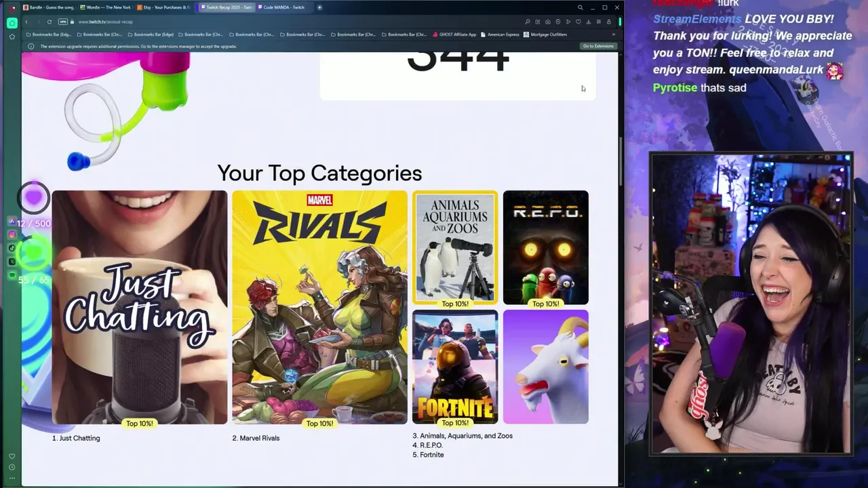Open the TikTok sidebar icon
Viewport: 868px width, 488px height.
pos(12,248)
